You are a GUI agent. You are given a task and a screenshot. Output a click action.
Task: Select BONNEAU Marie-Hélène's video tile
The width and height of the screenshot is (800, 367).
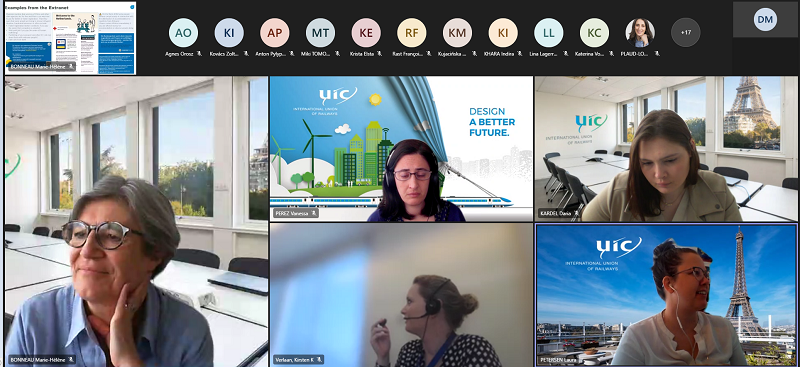136,221
